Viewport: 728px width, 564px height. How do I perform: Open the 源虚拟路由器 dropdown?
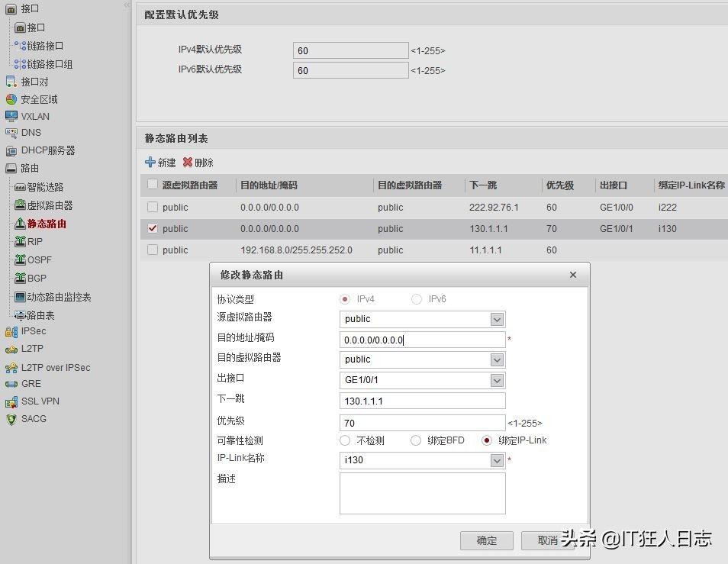pos(497,319)
